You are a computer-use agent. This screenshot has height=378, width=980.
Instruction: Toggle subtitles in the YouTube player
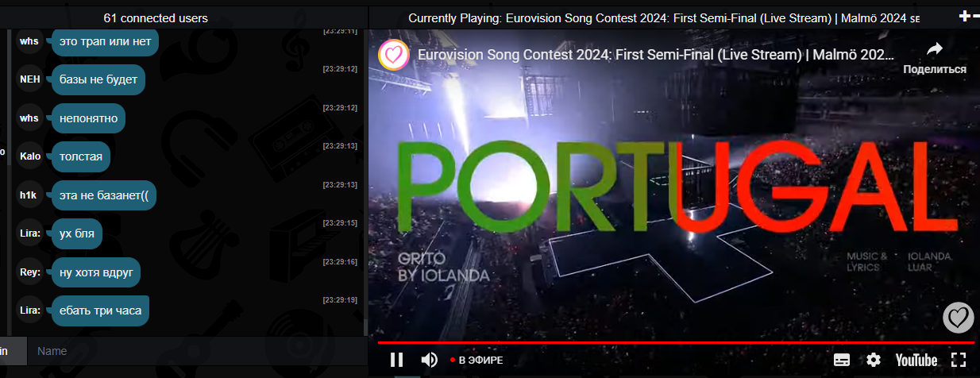tap(842, 360)
